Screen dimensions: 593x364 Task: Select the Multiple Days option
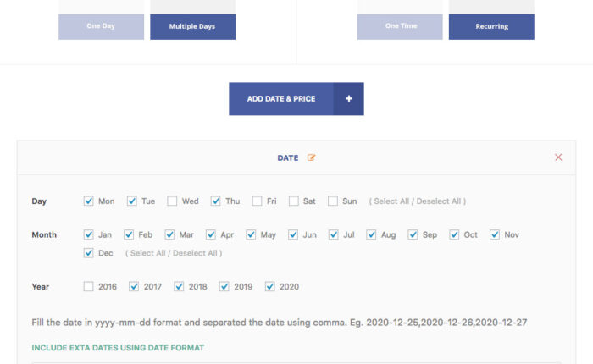pos(192,26)
